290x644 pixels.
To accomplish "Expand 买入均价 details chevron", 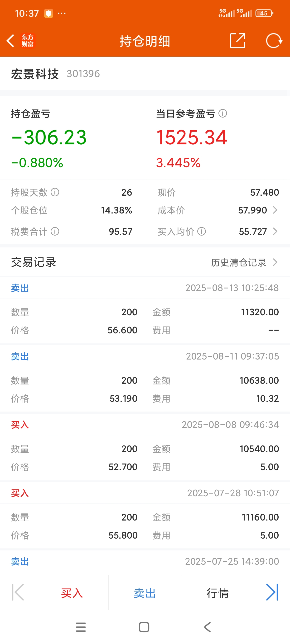I will pos(275,232).
